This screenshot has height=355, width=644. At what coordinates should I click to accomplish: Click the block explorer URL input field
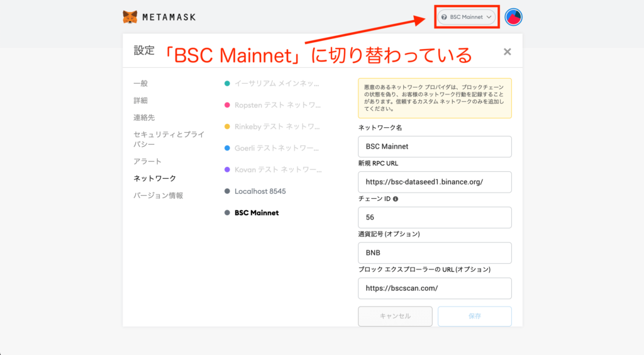[435, 288]
